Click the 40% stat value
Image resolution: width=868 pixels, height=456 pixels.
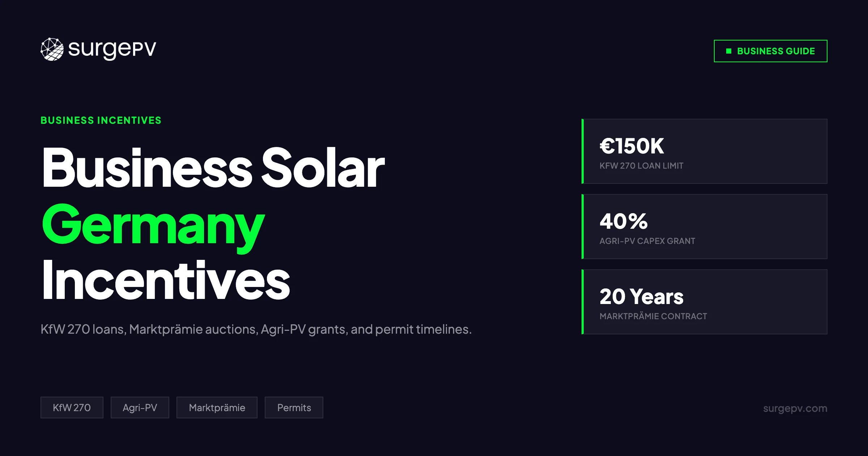[624, 221]
